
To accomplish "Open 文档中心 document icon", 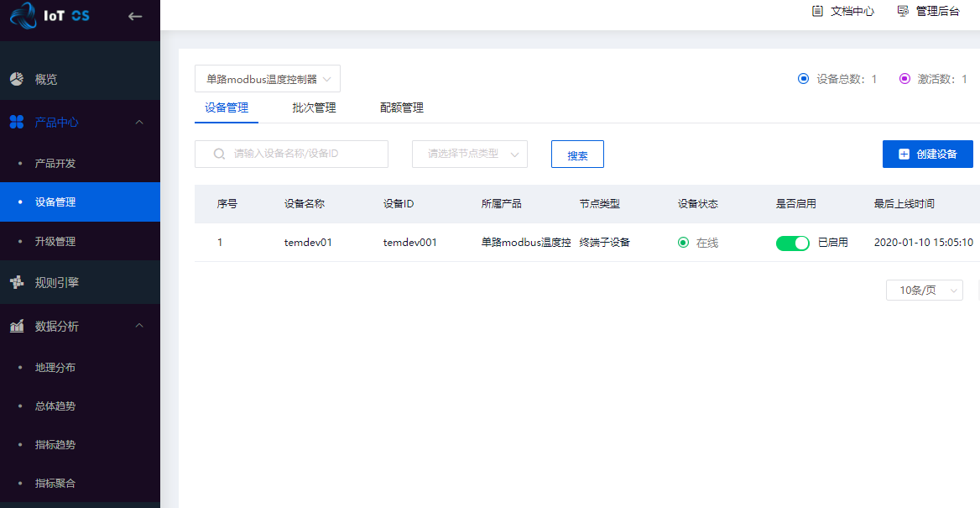I will [817, 11].
